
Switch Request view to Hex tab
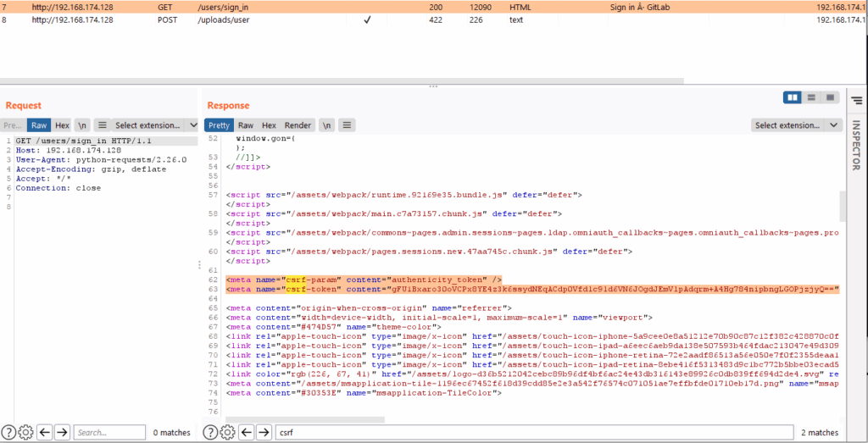tap(62, 125)
